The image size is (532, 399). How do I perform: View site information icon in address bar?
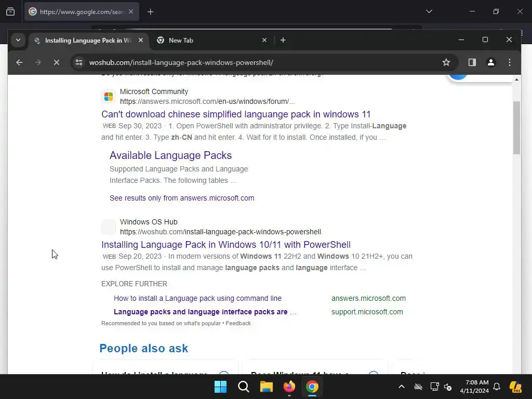point(79,62)
